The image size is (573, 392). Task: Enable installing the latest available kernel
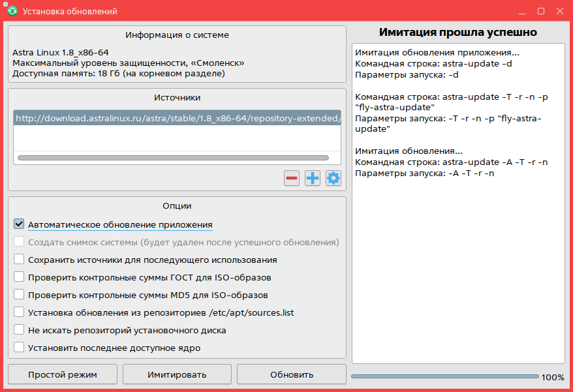pyautogui.click(x=19, y=348)
